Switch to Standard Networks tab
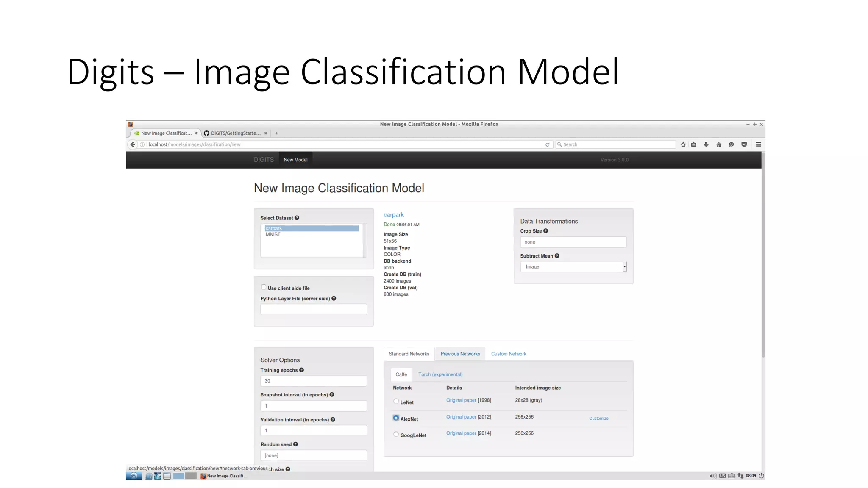This screenshot has width=868, height=488. [409, 354]
